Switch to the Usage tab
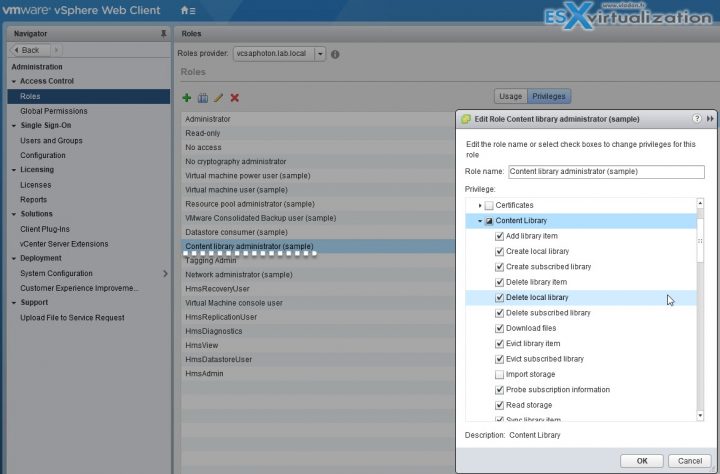This screenshot has width=720, height=474. pyautogui.click(x=510, y=96)
